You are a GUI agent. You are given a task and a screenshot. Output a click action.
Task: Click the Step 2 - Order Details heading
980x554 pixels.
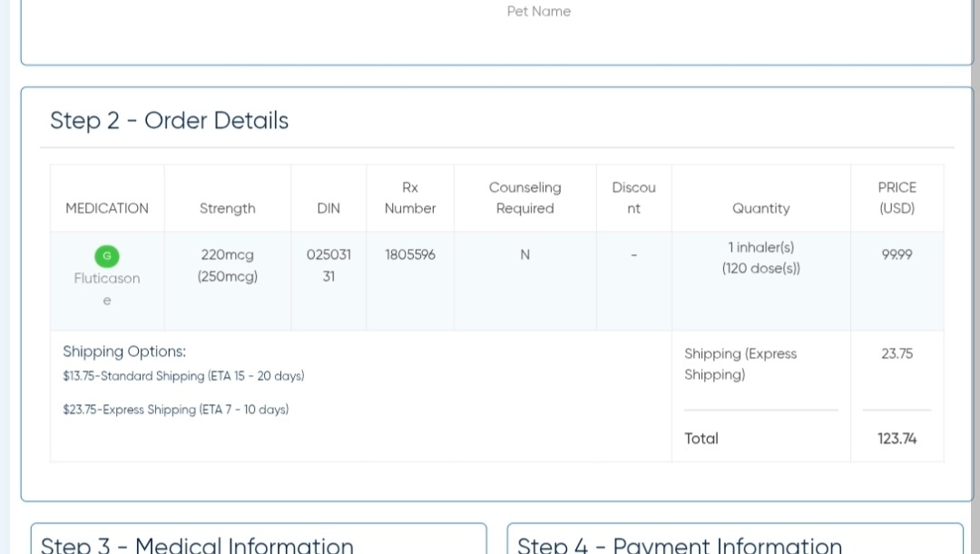[169, 121]
